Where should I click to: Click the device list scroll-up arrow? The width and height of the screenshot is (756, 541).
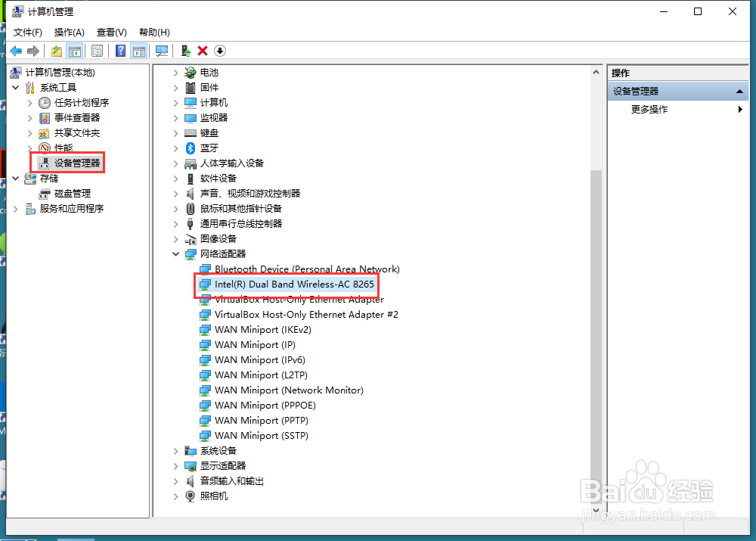[x=596, y=73]
